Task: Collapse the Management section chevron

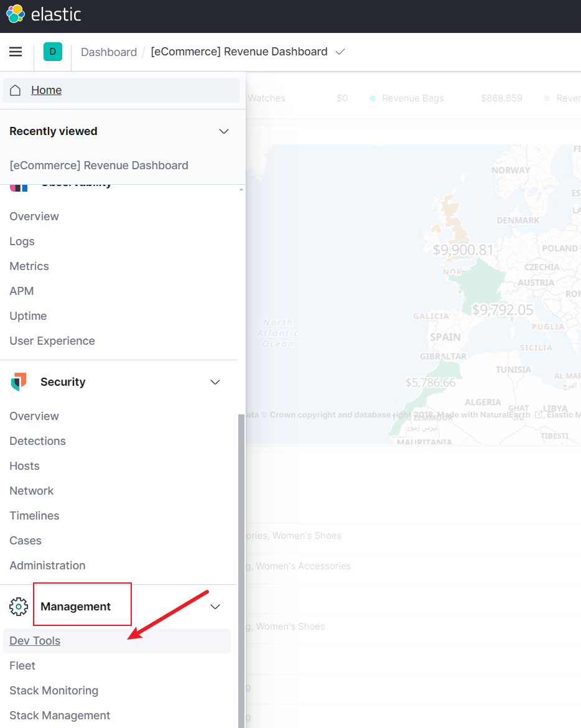Action: (x=215, y=607)
